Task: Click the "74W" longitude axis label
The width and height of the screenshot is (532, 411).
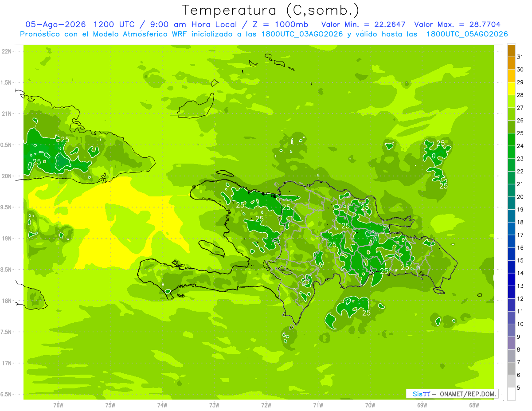Action: point(162,405)
